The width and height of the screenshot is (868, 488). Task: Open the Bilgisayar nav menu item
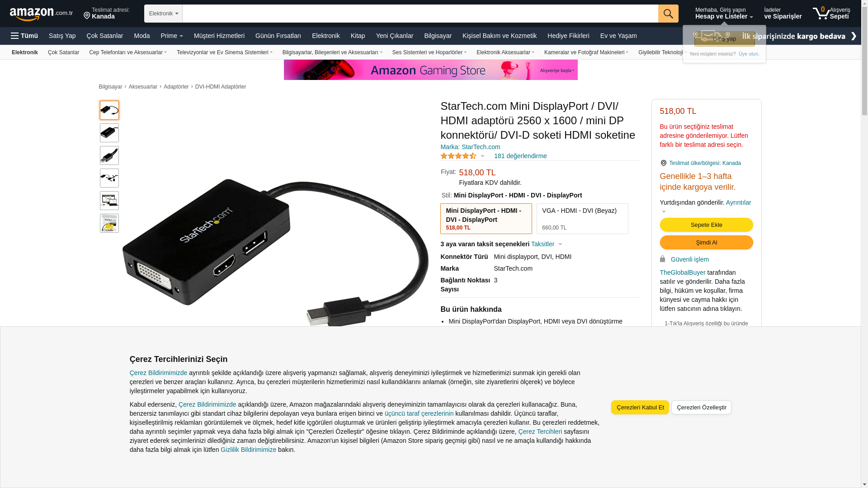(x=438, y=36)
